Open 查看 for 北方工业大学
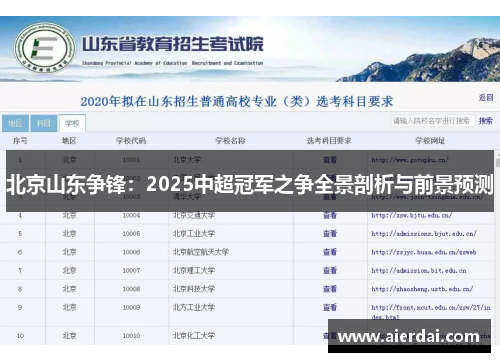This screenshot has height=362, width=500. (x=330, y=307)
